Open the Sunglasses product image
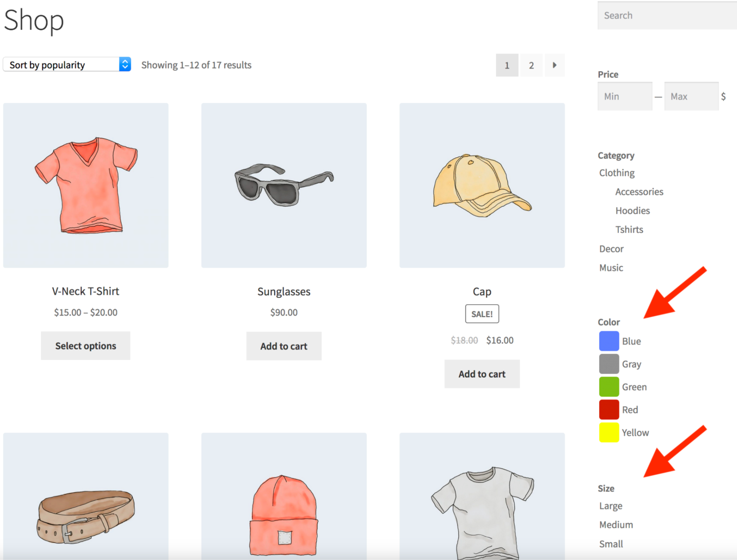The height and width of the screenshot is (560, 737). [284, 185]
